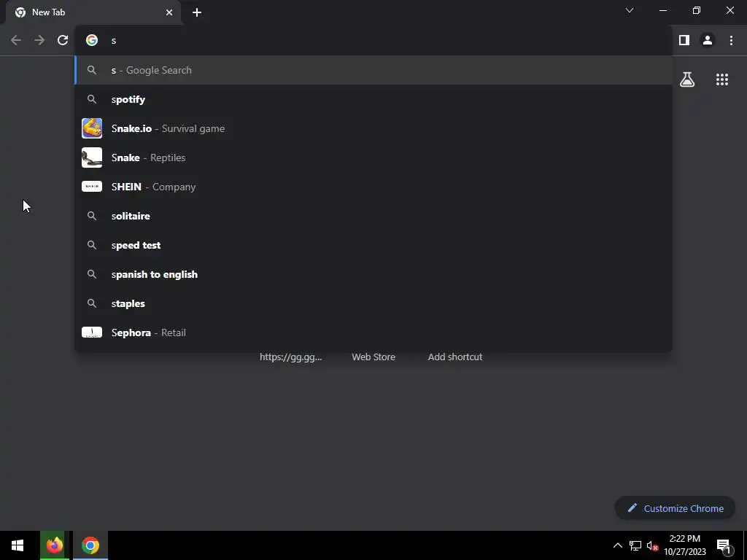The width and height of the screenshot is (747, 560).
Task: Select the New Tab tab
Action: point(93,12)
